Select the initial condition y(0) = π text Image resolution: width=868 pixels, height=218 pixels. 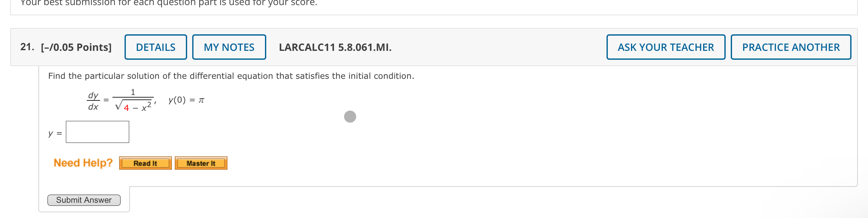click(x=187, y=100)
